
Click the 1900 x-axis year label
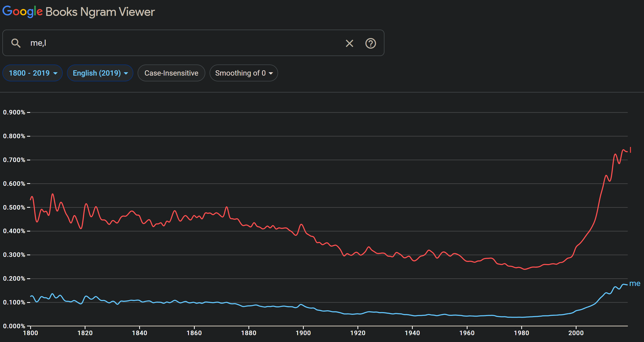(303, 333)
